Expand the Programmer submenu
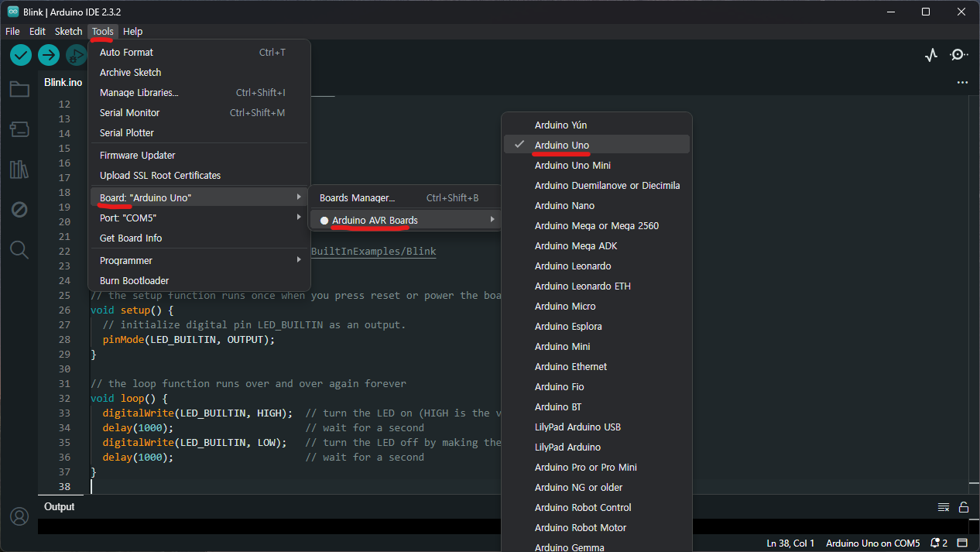This screenshot has height=552, width=980. coord(200,260)
